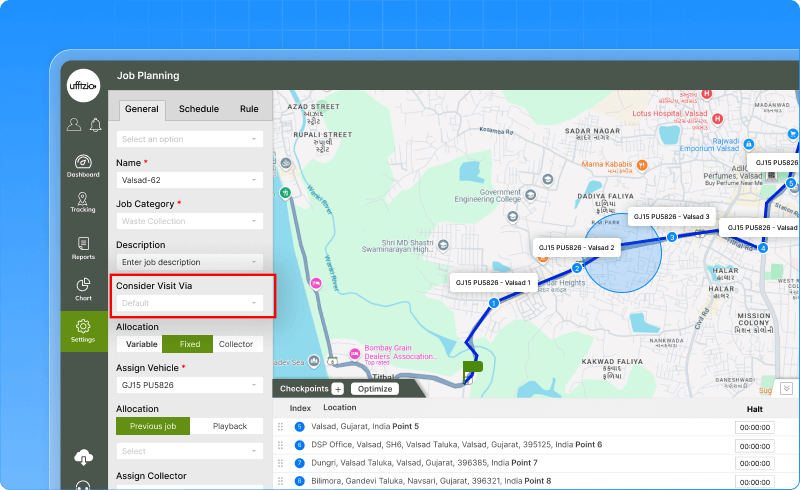Switch to the Schedule tab
The height and width of the screenshot is (490, 800).
199,110
